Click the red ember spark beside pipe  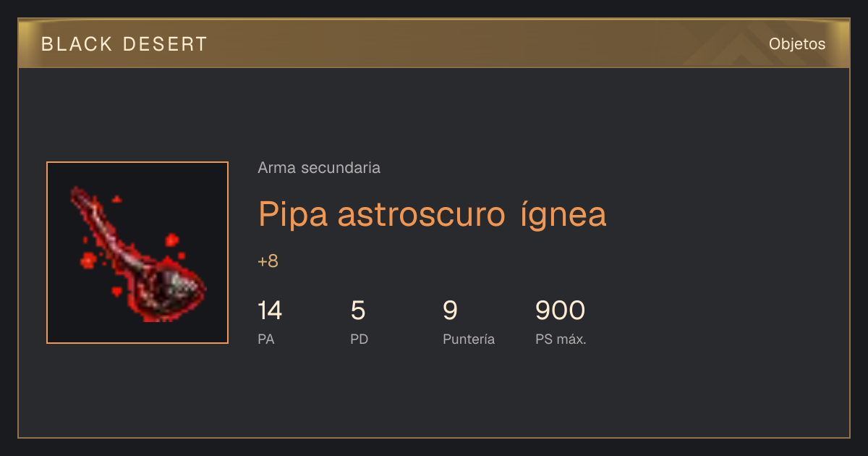coord(171,240)
